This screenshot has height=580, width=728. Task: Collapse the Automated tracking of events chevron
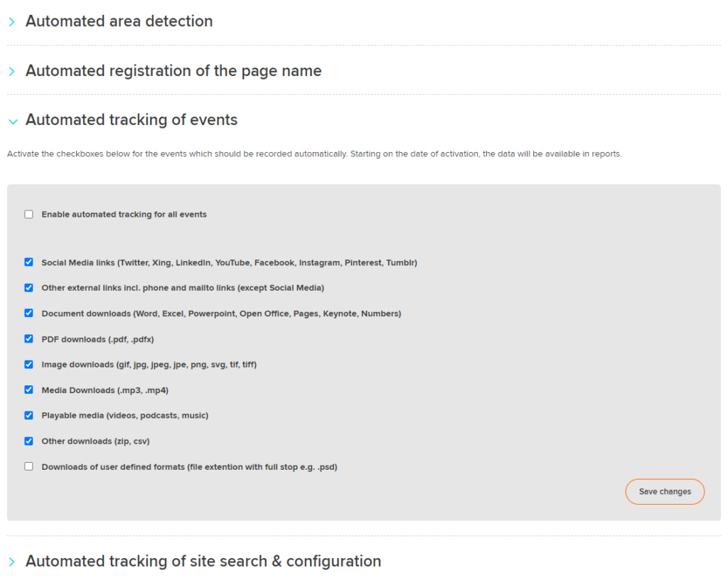tap(13, 122)
